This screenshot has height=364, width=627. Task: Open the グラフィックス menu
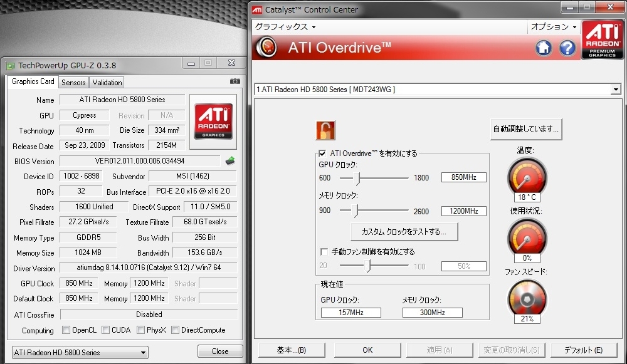285,27
